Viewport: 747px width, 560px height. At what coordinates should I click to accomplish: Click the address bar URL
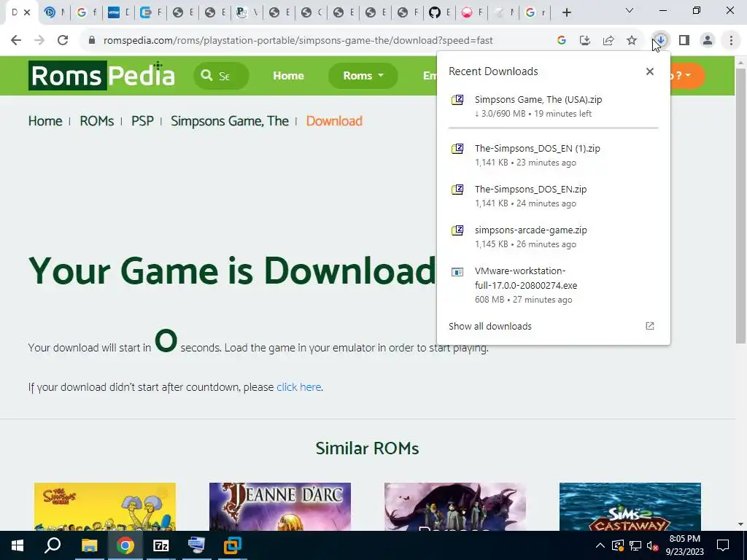pyautogui.click(x=298, y=41)
